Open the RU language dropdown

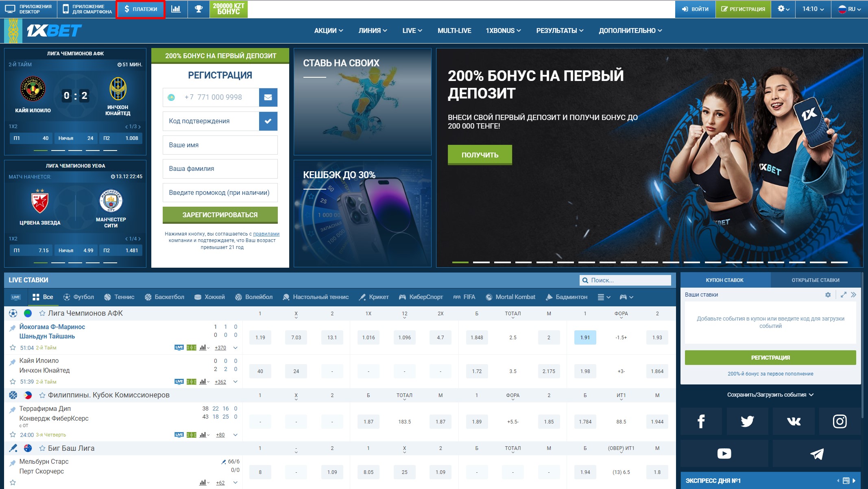850,9
